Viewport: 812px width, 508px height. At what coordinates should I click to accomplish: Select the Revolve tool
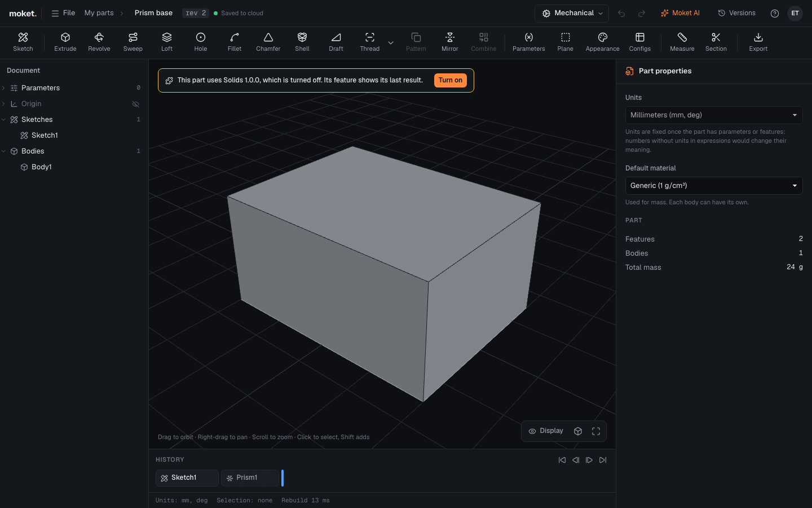[99, 42]
